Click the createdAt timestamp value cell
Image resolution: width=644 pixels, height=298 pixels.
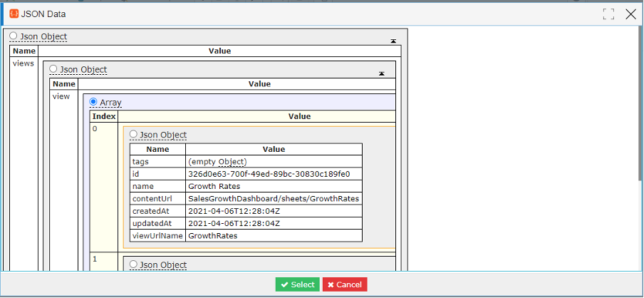274,211
